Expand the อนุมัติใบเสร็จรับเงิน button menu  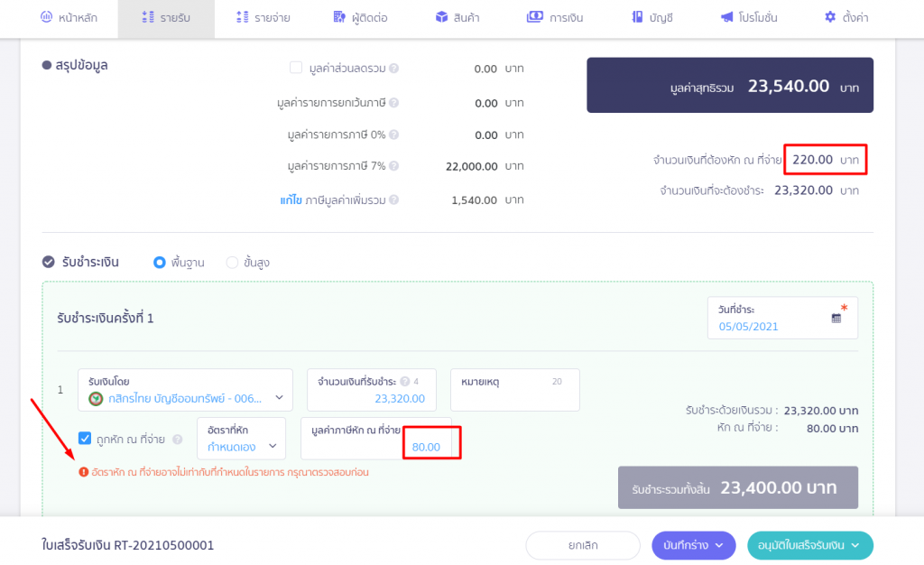pyautogui.click(x=809, y=545)
